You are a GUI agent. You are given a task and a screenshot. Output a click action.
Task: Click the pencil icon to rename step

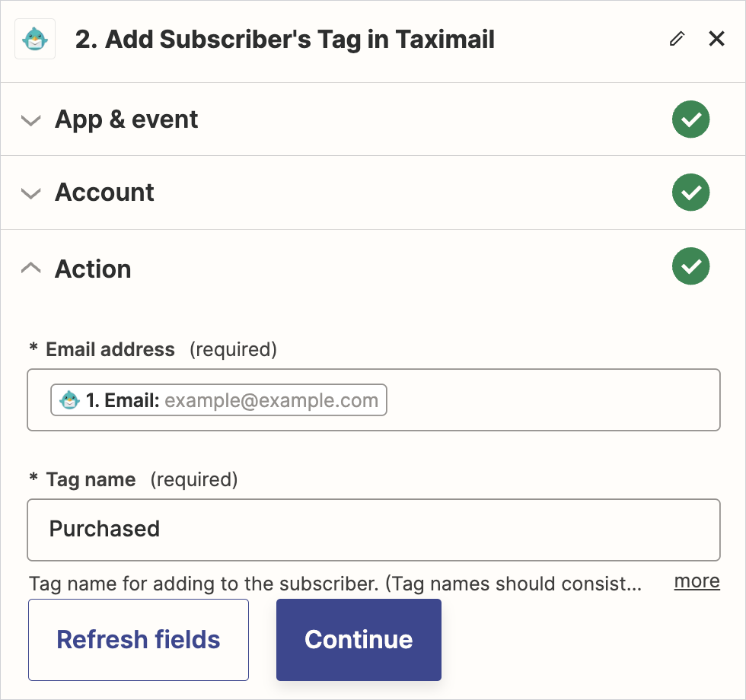click(677, 39)
